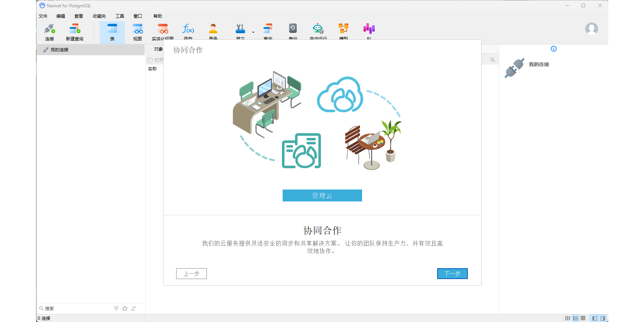
Task: Open the automation robot icon
Action: [318, 29]
